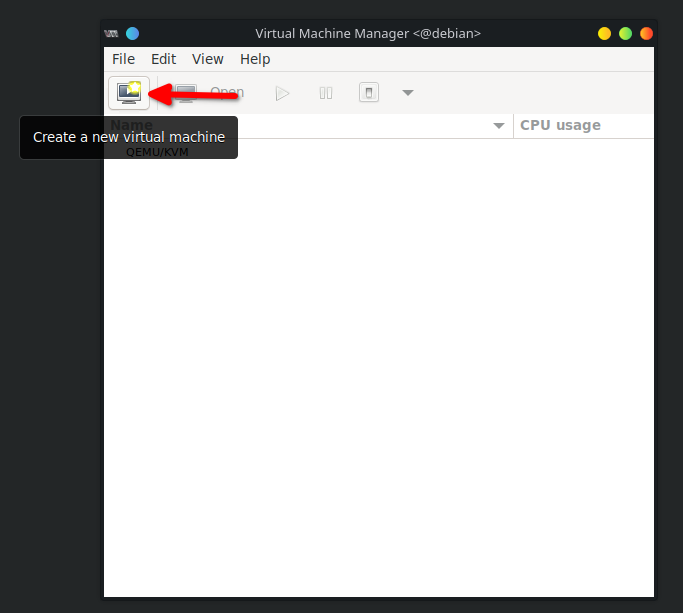Maximize window with the green button
Image resolution: width=683 pixels, height=613 pixels.
625,33
